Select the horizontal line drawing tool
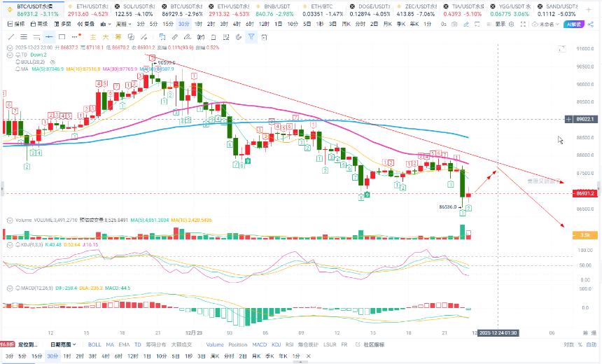 coord(49,37)
